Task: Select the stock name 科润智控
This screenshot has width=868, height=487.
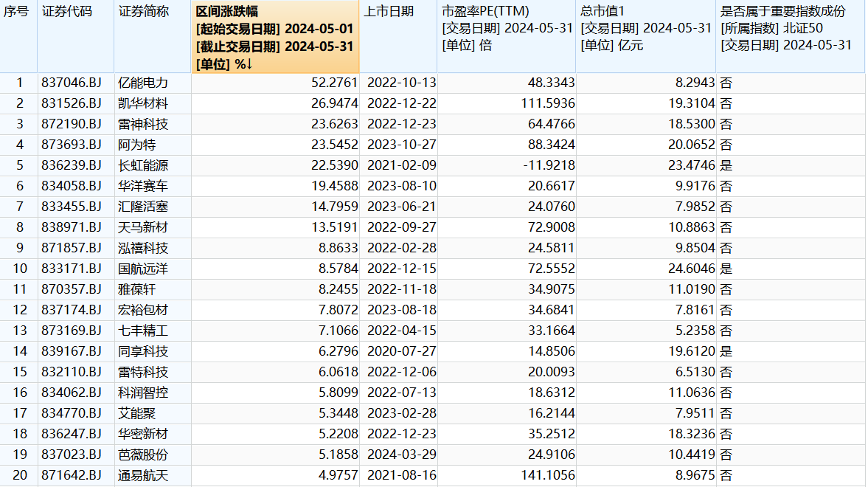Action: 143,393
